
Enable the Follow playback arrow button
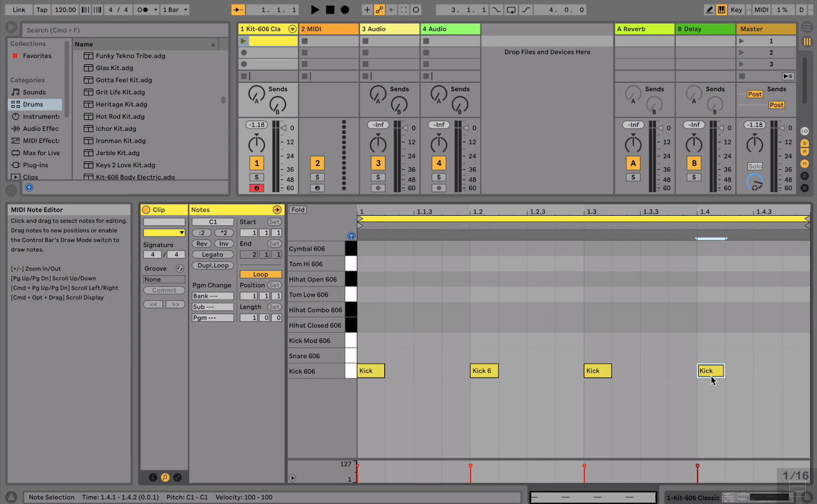tap(238, 10)
